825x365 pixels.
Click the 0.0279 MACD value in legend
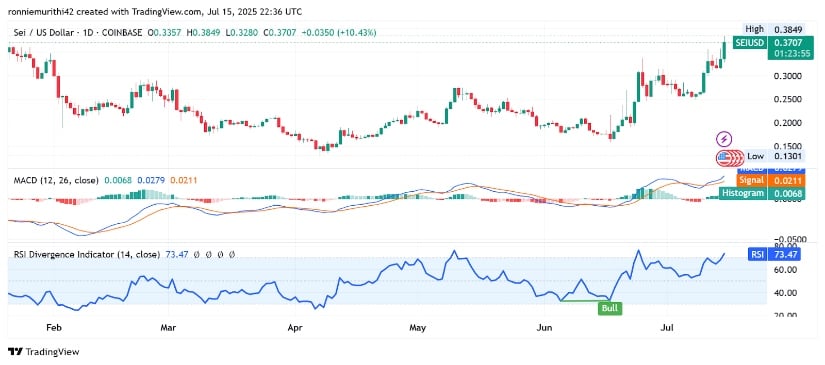(152, 180)
